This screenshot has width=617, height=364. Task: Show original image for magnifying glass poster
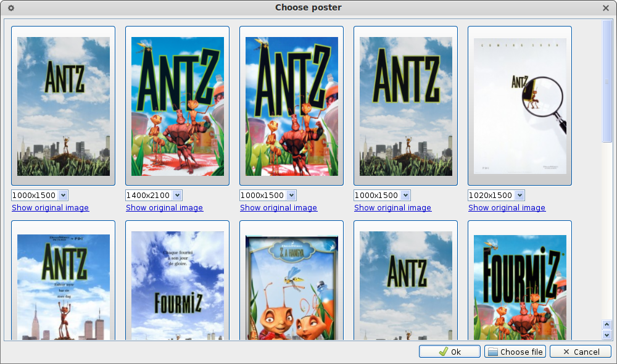[507, 208]
